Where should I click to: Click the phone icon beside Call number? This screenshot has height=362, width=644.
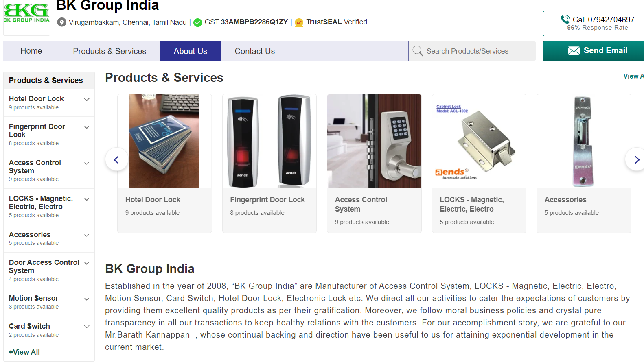pyautogui.click(x=565, y=19)
